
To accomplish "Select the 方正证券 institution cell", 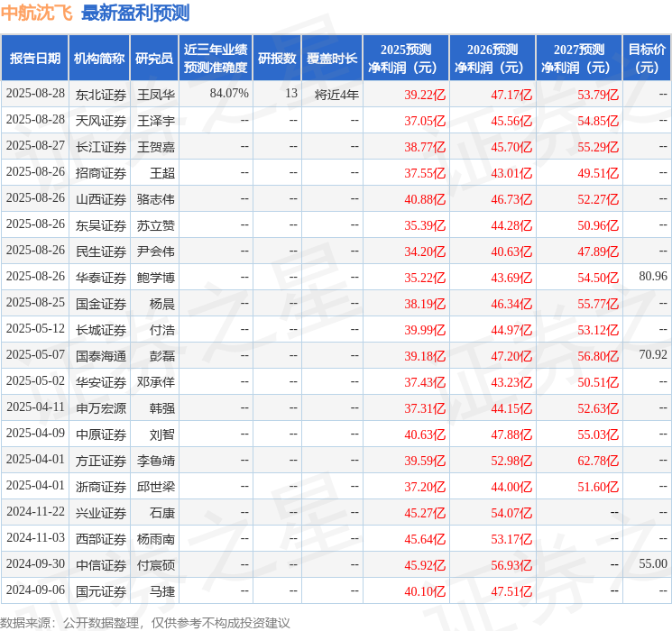I will click(101, 461).
